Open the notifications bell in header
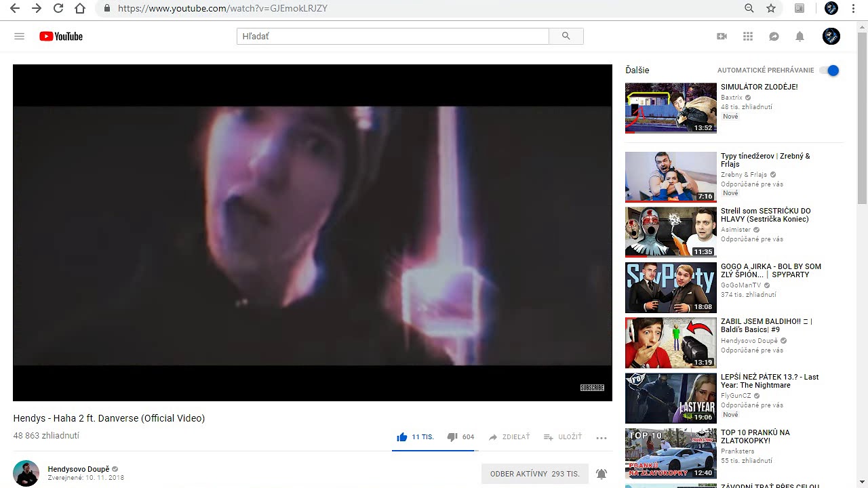The width and height of the screenshot is (868, 488). click(x=800, y=37)
